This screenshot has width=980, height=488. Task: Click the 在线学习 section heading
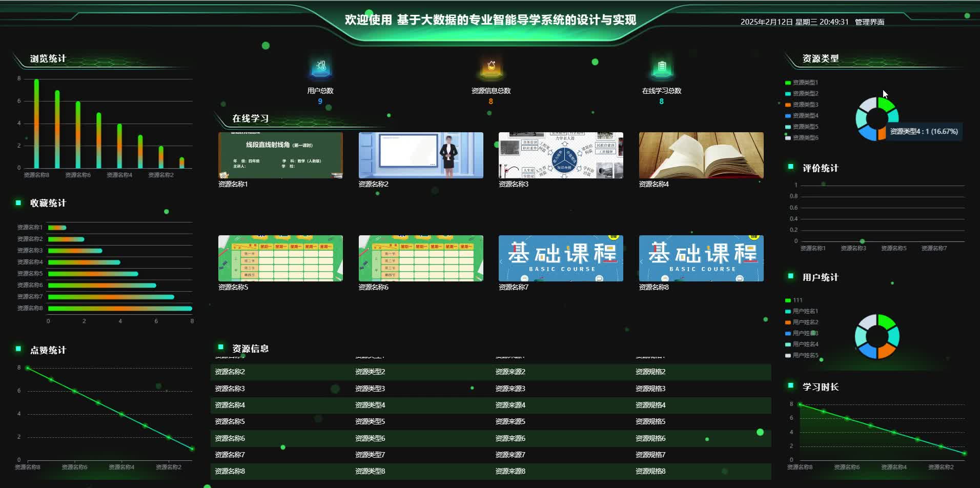coord(251,118)
